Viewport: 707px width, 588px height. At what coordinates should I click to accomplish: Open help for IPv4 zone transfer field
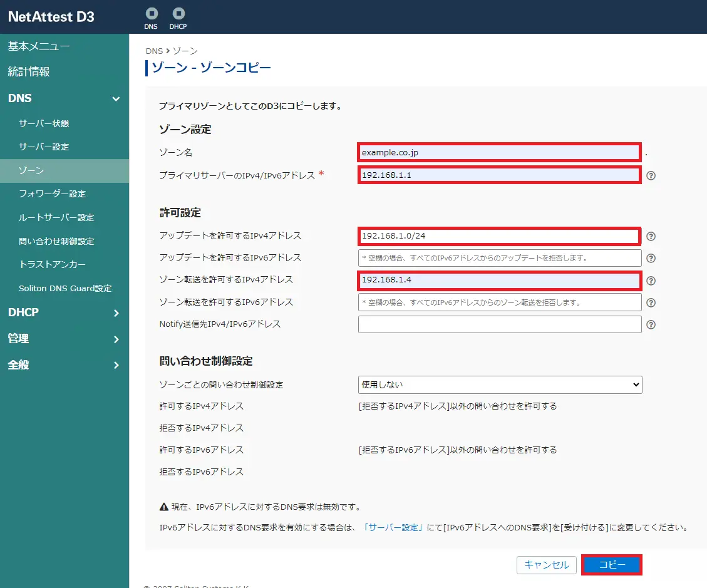click(651, 281)
